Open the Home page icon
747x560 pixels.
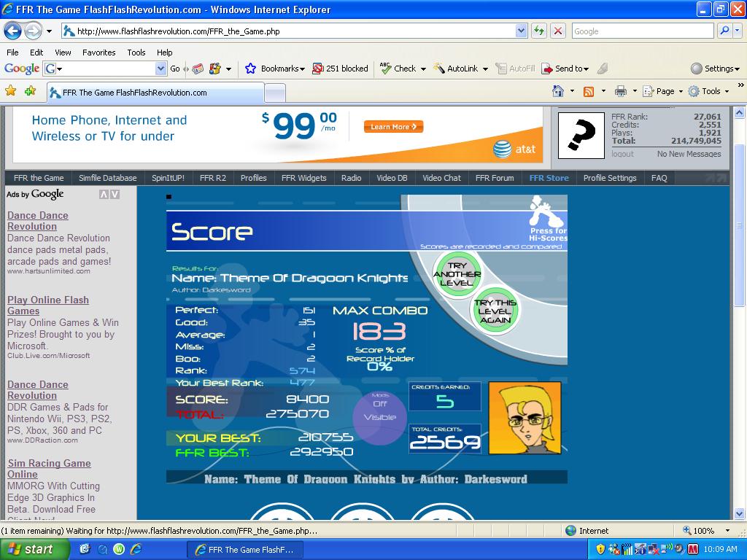[558, 91]
